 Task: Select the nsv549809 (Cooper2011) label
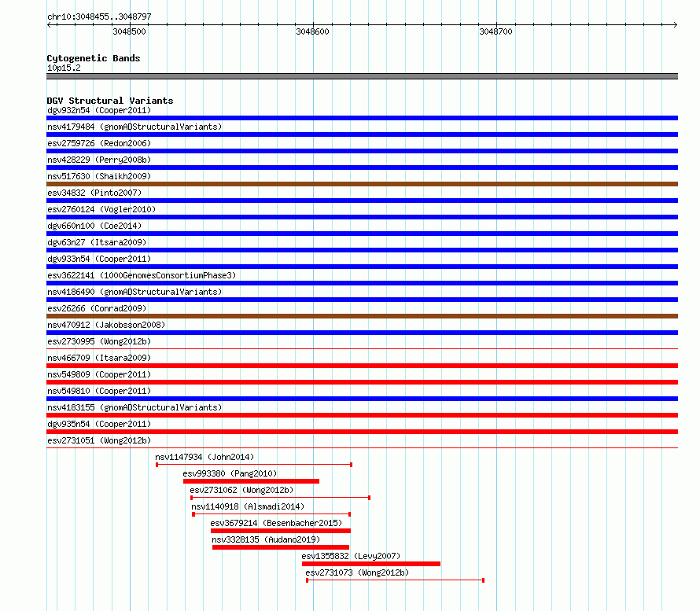(99, 374)
